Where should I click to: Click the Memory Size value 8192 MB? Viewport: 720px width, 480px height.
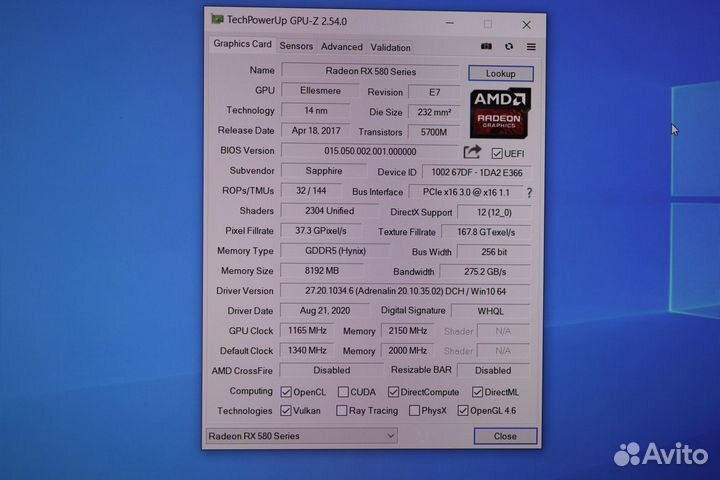click(x=321, y=271)
